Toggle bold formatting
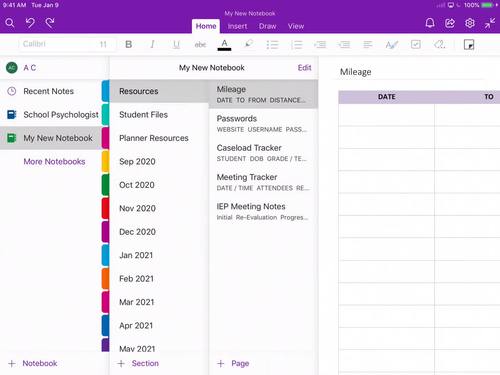Image resolution: width=500 pixels, height=375 pixels. point(129,44)
